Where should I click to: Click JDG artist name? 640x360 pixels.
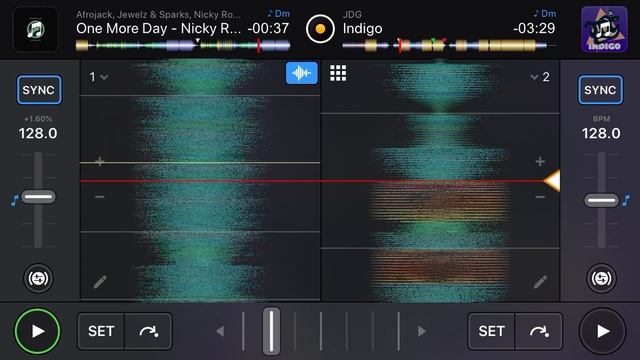tap(352, 14)
